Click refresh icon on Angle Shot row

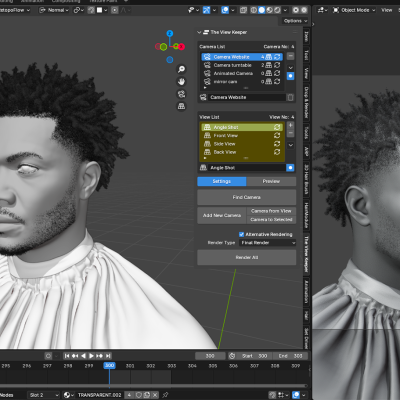coord(277,127)
